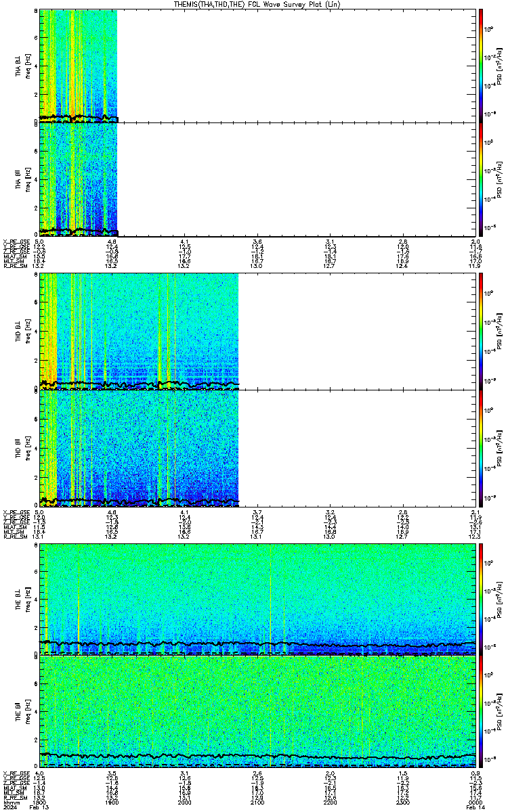Image resolution: width=508 pixels, height=812 pixels.
Task: Click the THD B-perpendicular freq [Hz] axis label
Action: click(27, 330)
